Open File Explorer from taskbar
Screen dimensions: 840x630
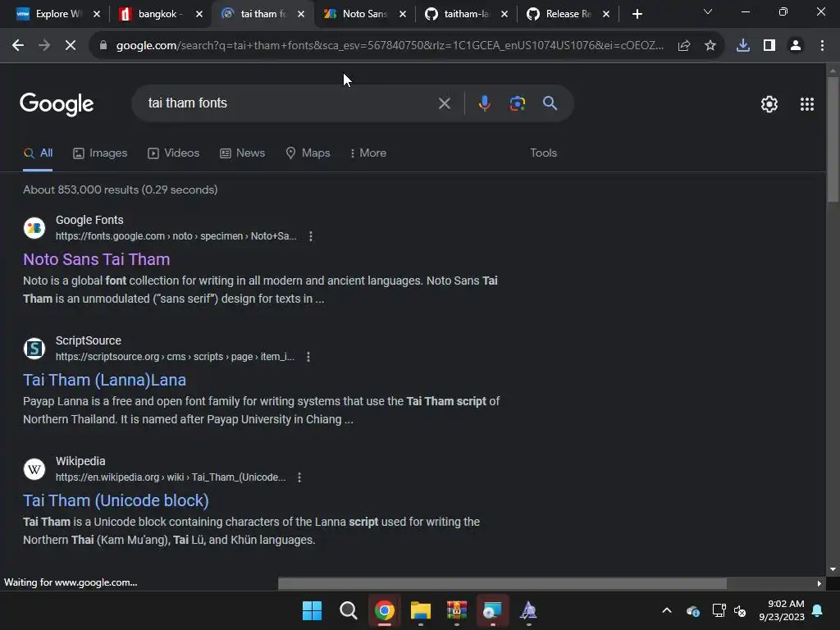point(421,610)
